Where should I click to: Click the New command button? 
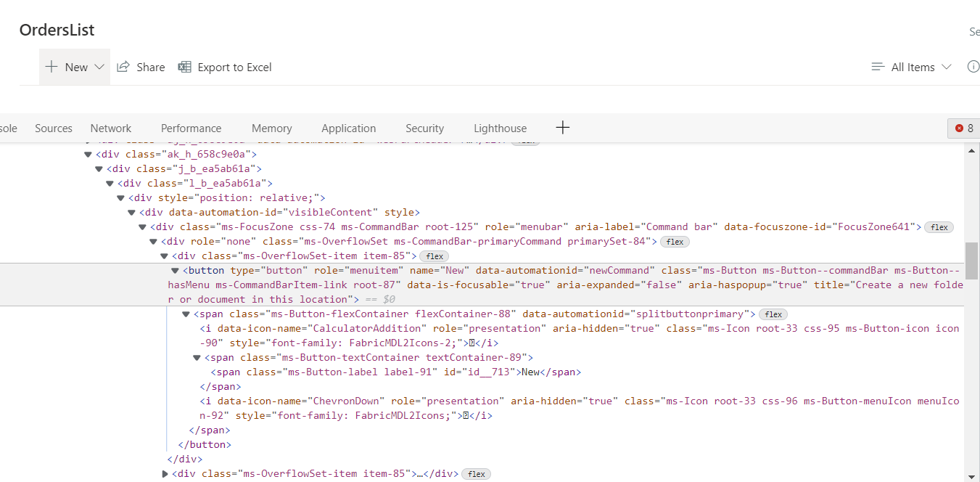(x=75, y=66)
